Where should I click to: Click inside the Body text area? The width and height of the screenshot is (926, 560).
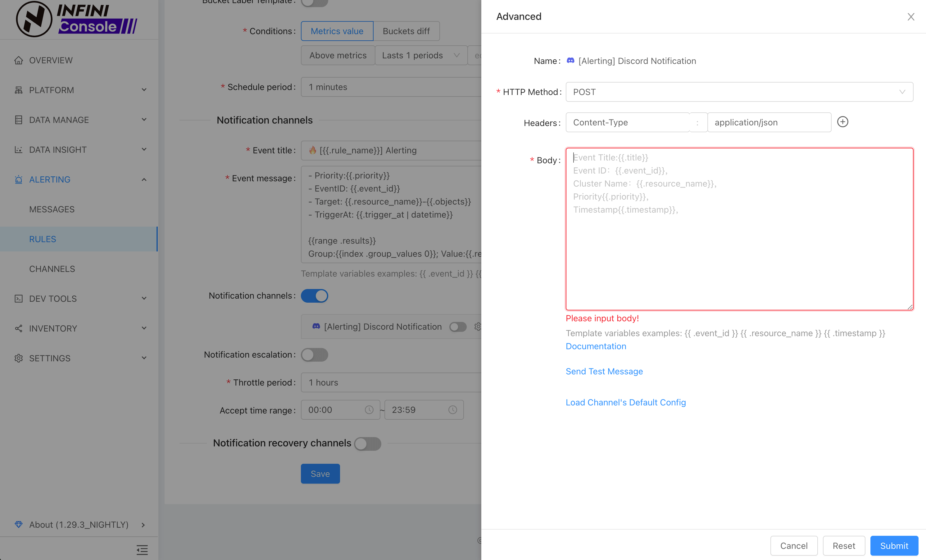739,244
